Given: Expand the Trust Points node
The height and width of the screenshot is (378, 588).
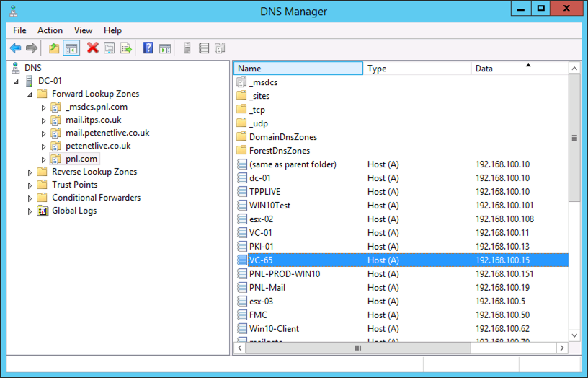Looking at the screenshot, I should point(30,185).
